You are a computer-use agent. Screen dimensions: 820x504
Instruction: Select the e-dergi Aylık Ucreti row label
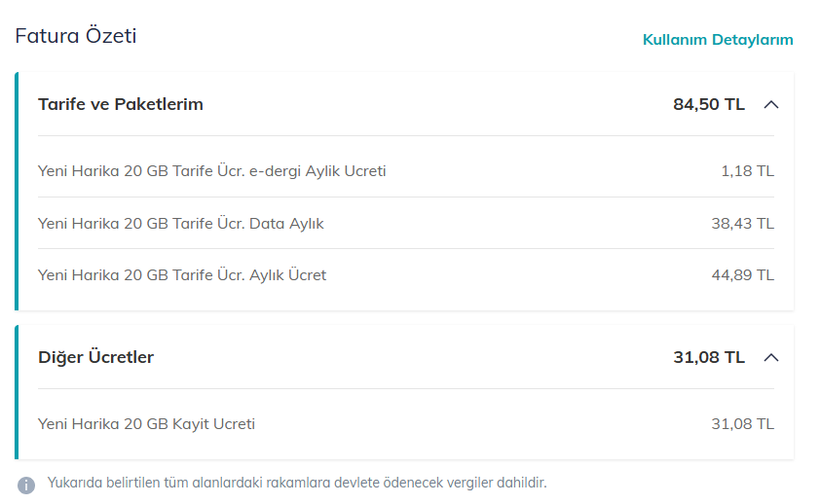(212, 171)
